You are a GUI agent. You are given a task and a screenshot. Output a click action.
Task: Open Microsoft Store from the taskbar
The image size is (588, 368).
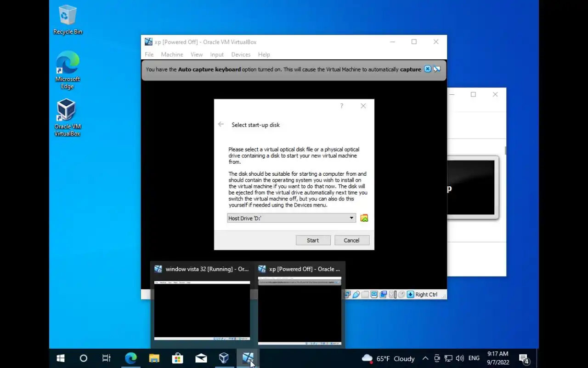coord(177,358)
